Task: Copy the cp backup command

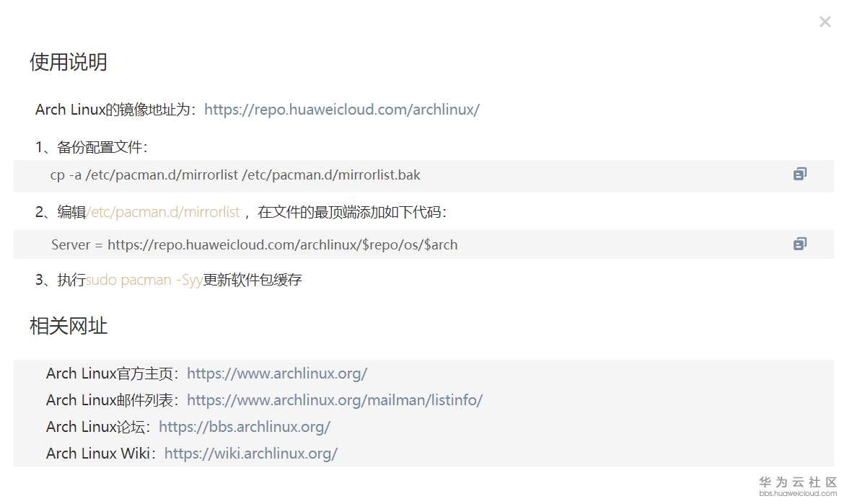Action: 799,174
